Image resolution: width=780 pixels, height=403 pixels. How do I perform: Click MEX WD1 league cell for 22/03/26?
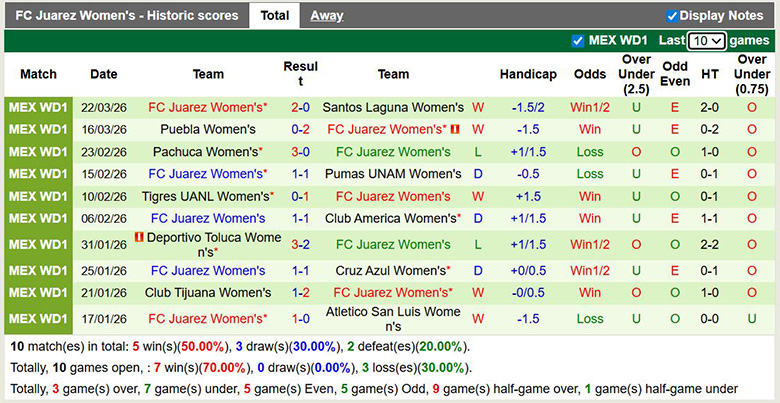click(x=38, y=107)
